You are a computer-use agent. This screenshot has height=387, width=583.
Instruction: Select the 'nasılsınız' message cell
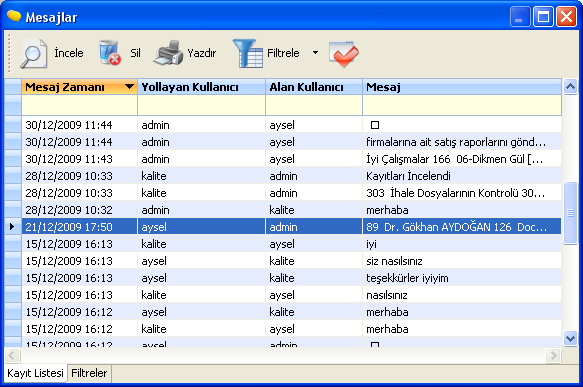tap(462, 295)
